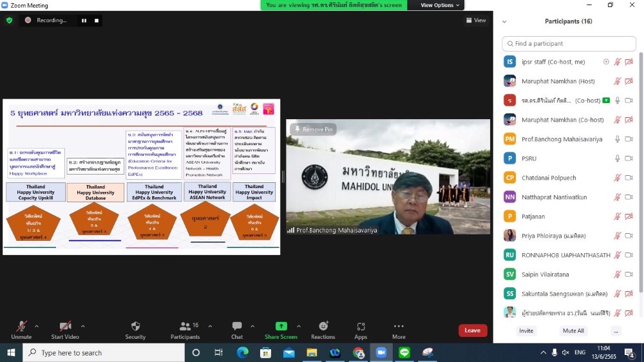Open the View layout menu
Screen dimensions: 644x362
tap(477, 21)
